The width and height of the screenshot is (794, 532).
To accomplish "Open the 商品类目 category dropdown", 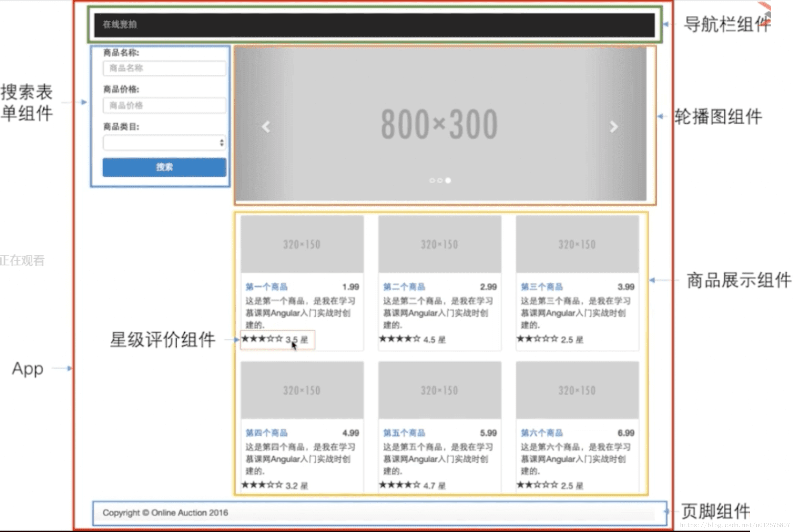I will click(x=164, y=143).
